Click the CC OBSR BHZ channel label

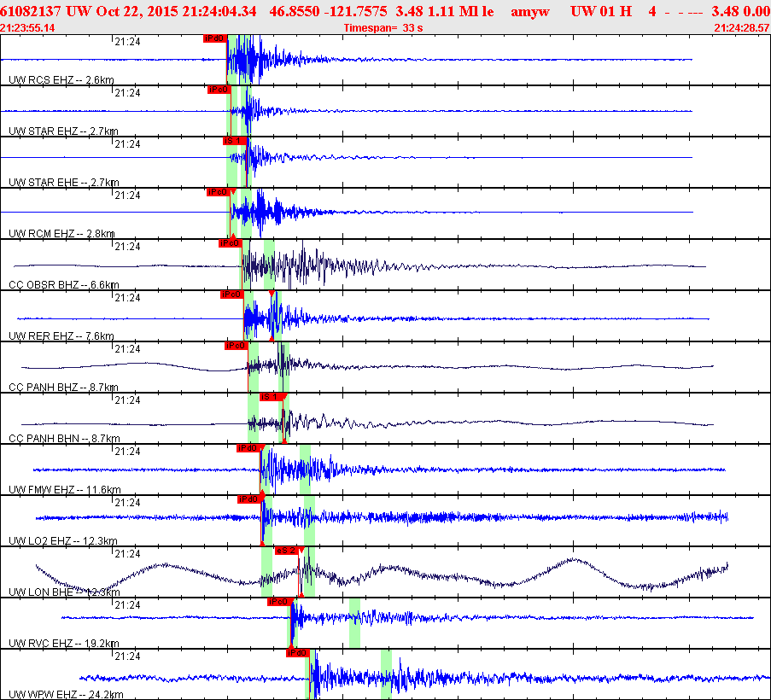(63, 285)
